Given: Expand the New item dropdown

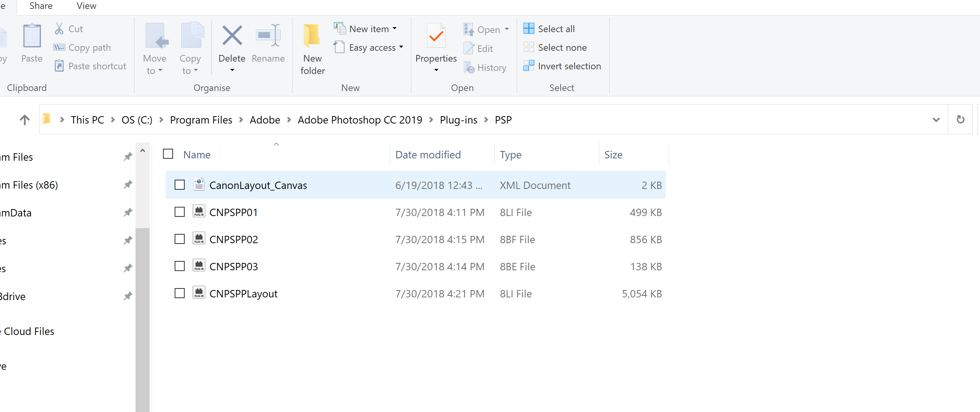Looking at the screenshot, I should 395,29.
